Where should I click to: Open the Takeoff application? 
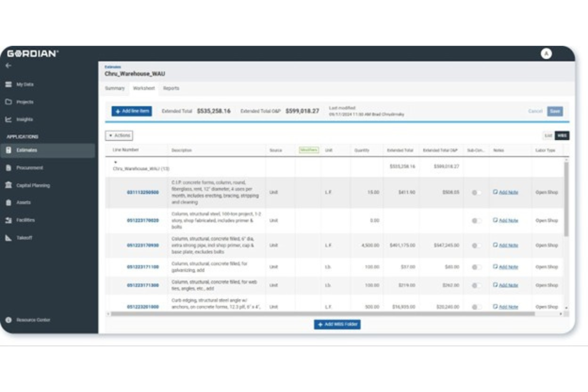click(x=23, y=238)
